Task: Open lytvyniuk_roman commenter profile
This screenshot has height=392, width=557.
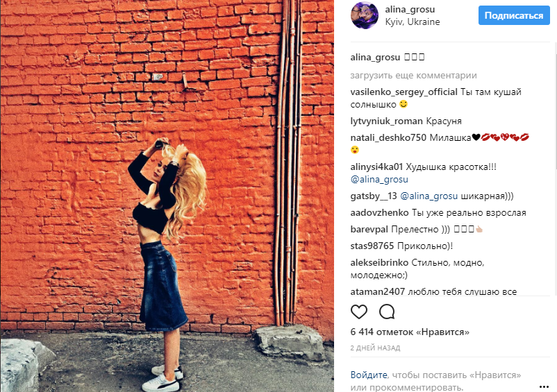Action: click(386, 121)
